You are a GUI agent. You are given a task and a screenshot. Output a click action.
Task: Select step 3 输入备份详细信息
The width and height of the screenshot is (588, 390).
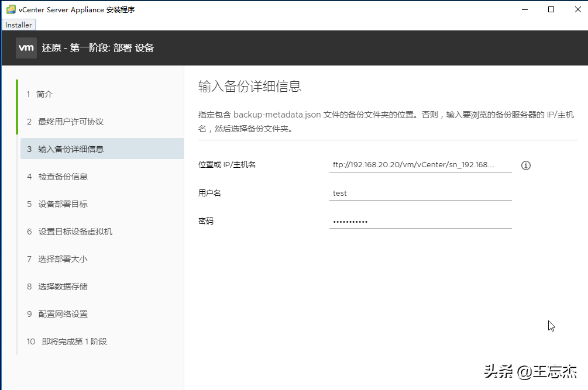[x=102, y=149]
